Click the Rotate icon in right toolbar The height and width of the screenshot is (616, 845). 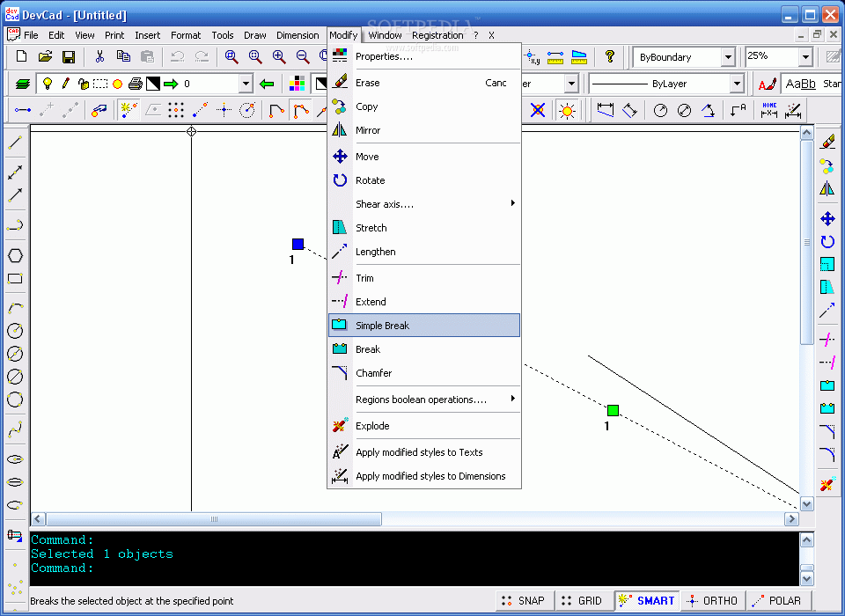point(827,241)
